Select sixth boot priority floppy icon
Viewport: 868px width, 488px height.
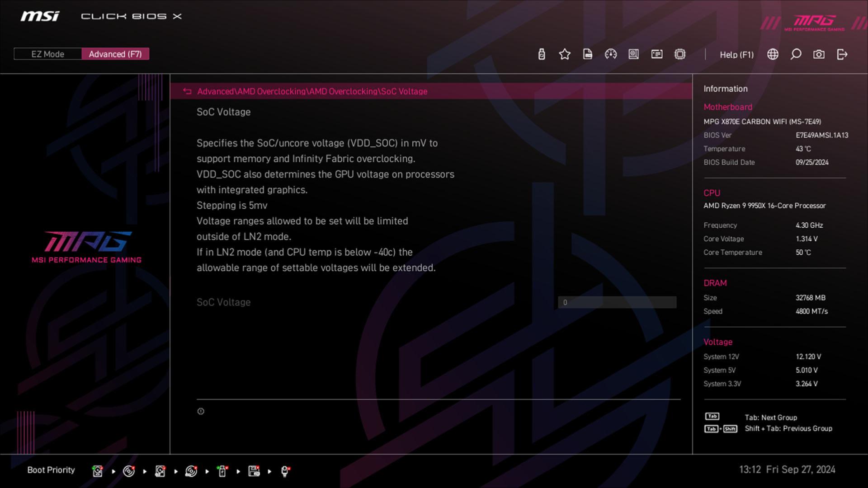(x=254, y=471)
